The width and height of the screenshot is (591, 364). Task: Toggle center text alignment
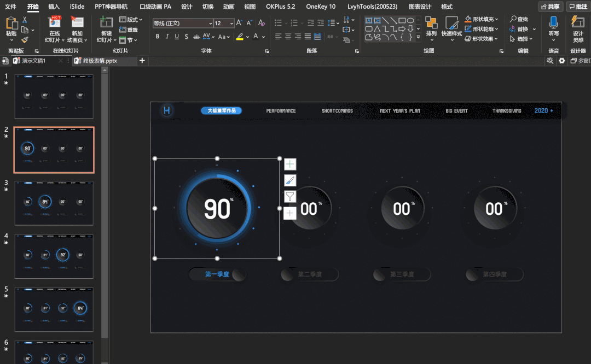(288, 37)
